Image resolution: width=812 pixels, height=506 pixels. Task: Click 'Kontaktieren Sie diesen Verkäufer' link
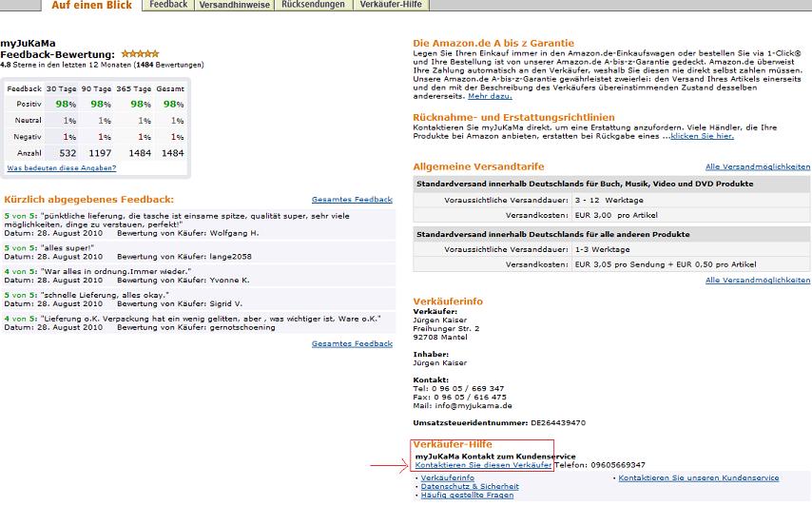483,465
